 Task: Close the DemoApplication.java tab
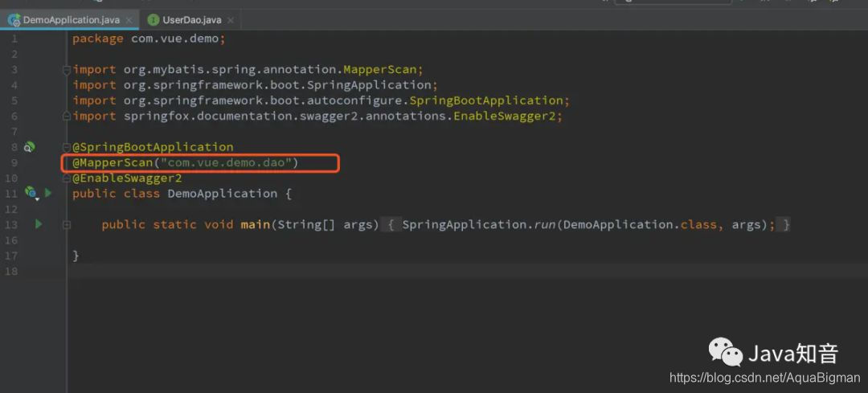(x=129, y=20)
